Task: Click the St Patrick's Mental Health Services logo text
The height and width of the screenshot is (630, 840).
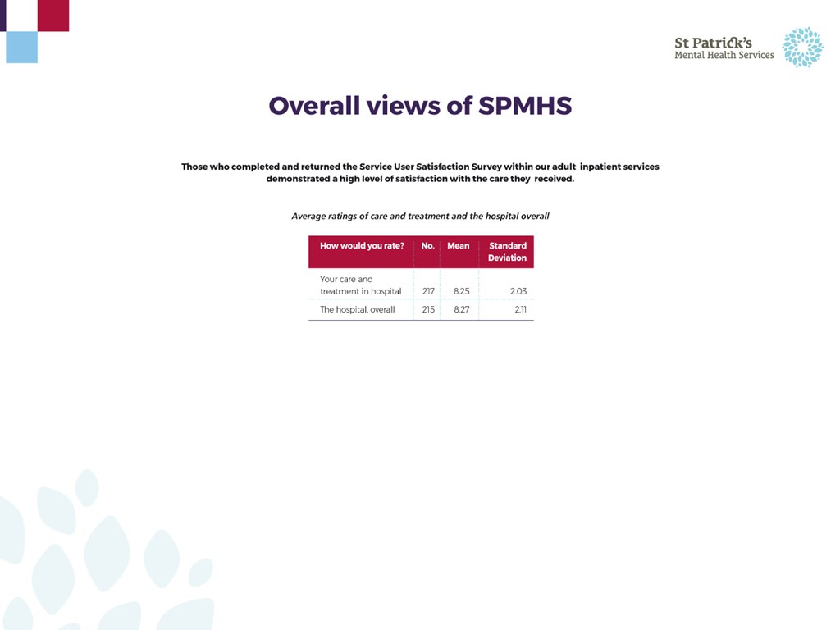Action: (724, 48)
